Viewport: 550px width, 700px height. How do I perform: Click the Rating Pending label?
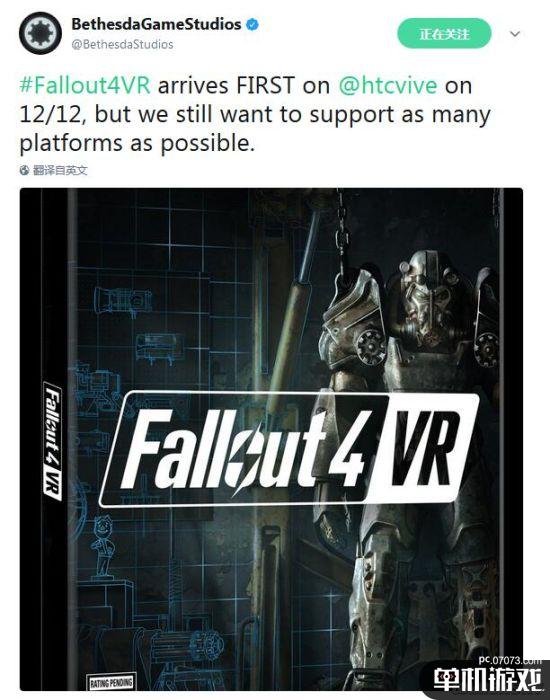click(x=111, y=682)
